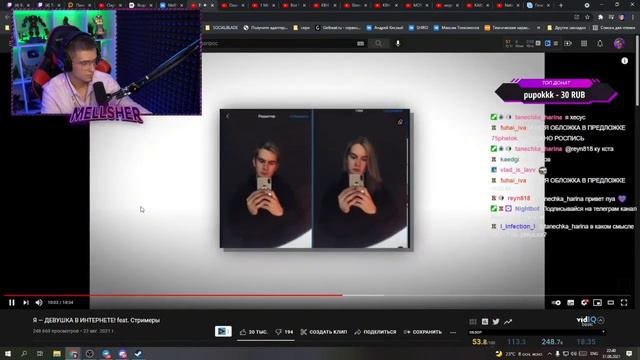
Task: Open Другие закладки folder
Action: tap(567, 28)
